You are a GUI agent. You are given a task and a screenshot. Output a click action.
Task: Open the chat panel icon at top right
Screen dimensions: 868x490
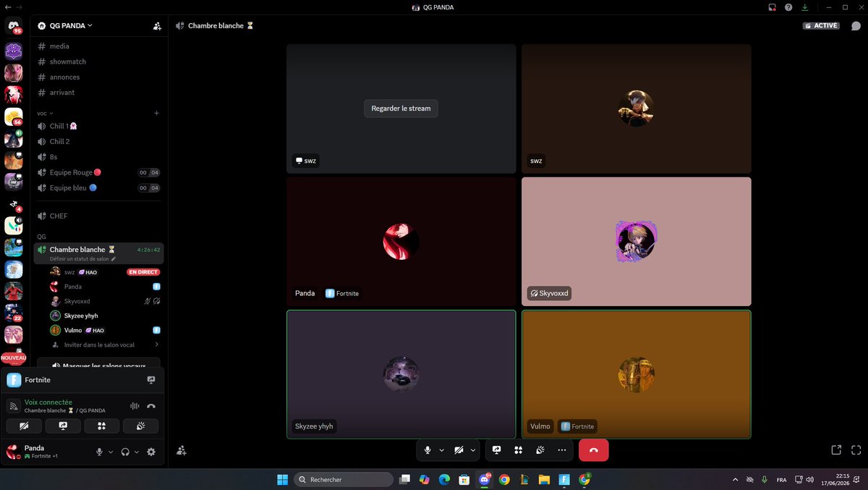tap(856, 25)
